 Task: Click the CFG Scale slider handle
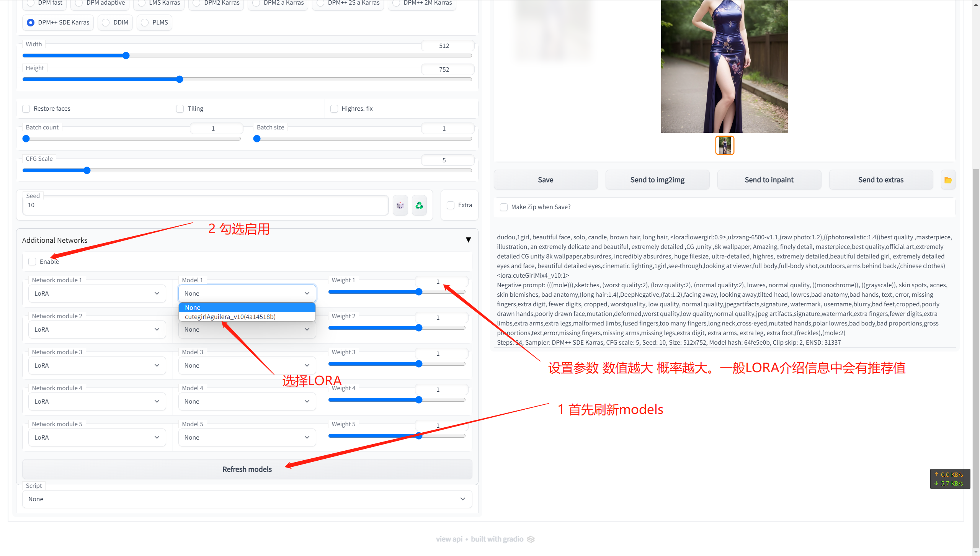[x=87, y=171]
